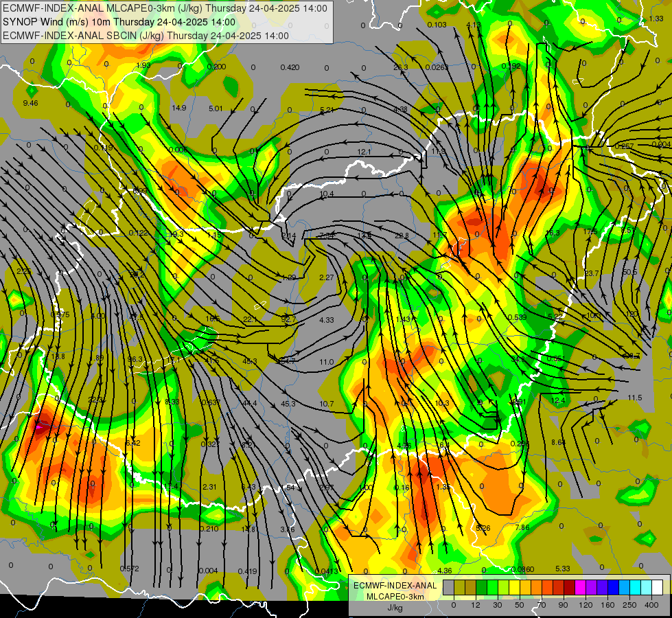
Task: Click the 'SYNOP Wind (m/s) 10m' title line
Action: pyautogui.click(x=119, y=22)
